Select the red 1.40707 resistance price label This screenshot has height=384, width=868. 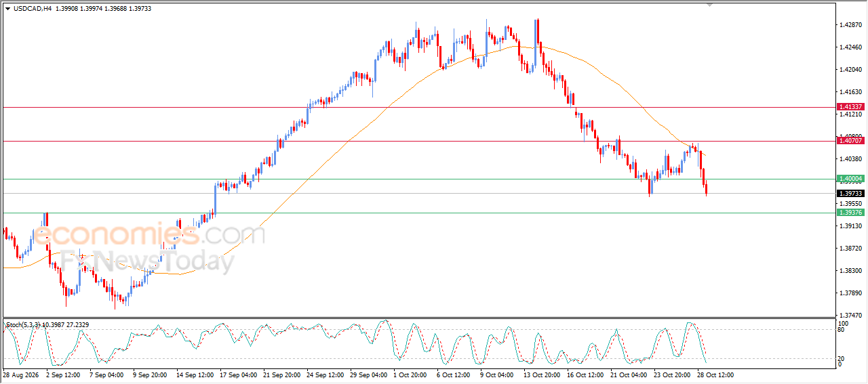point(850,140)
